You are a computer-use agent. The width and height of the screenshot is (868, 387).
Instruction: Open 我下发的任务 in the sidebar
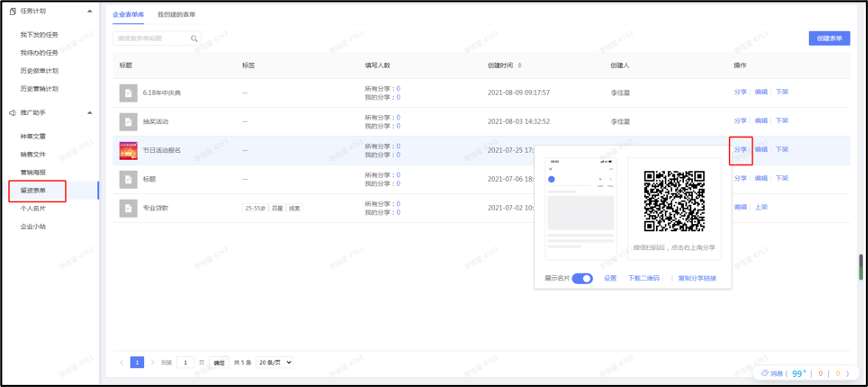point(39,35)
